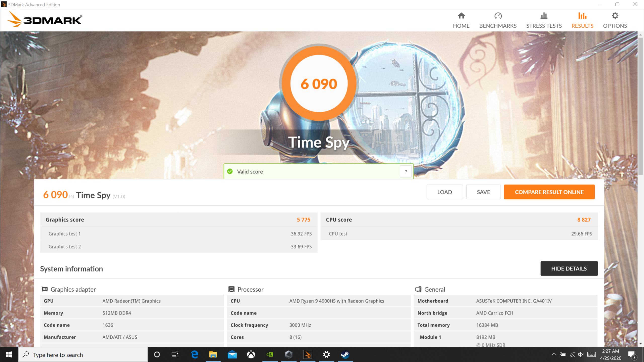Select the CPU test row
The height and width of the screenshot is (362, 644).
click(x=459, y=234)
